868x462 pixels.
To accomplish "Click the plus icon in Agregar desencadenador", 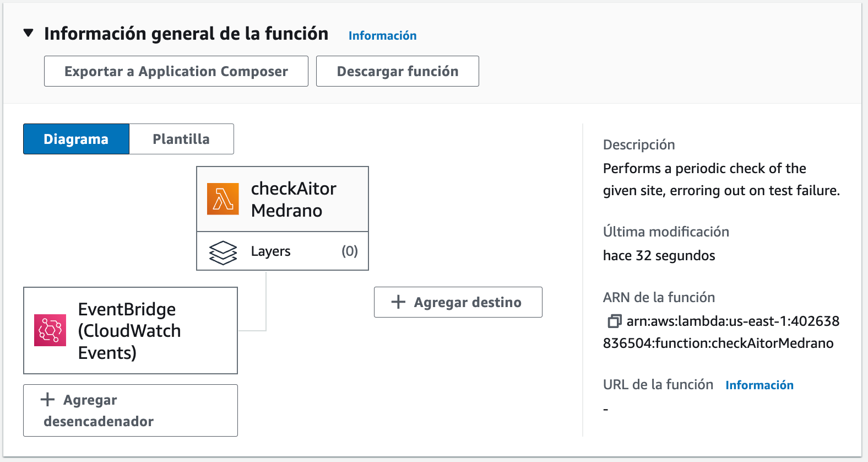I will tap(48, 399).
